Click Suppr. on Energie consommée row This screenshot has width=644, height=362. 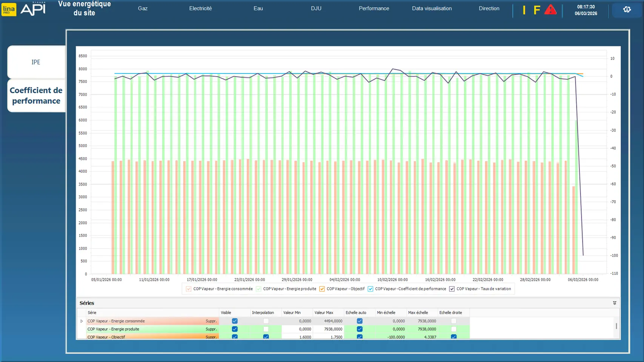point(211,321)
